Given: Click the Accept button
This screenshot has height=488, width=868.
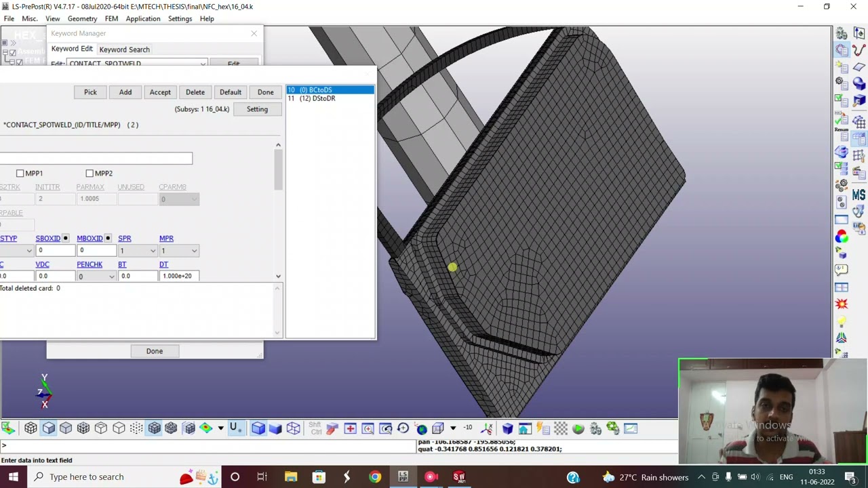Looking at the screenshot, I should pos(160,92).
